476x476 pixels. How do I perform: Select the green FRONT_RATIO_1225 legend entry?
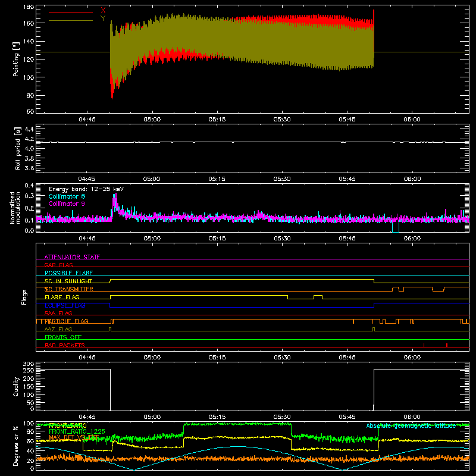(77, 431)
